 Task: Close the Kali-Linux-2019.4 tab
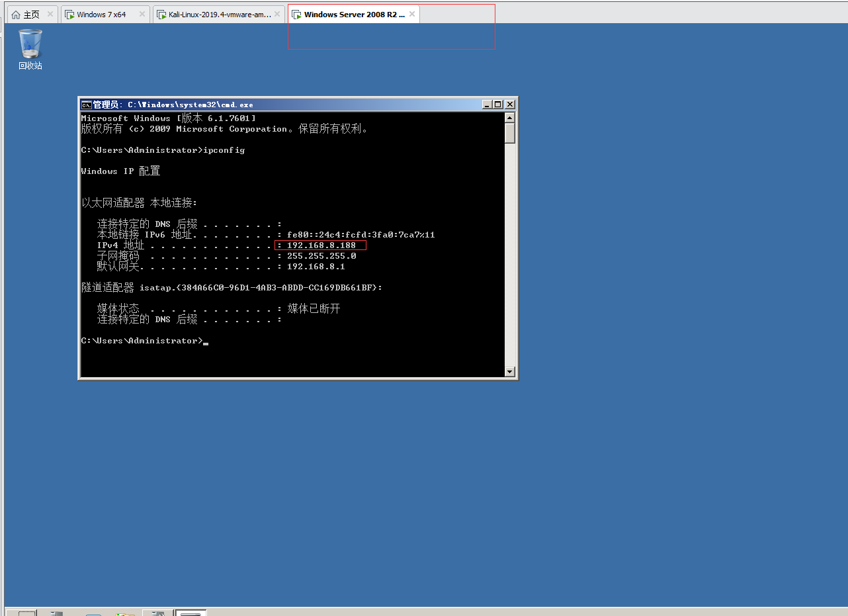tap(278, 15)
